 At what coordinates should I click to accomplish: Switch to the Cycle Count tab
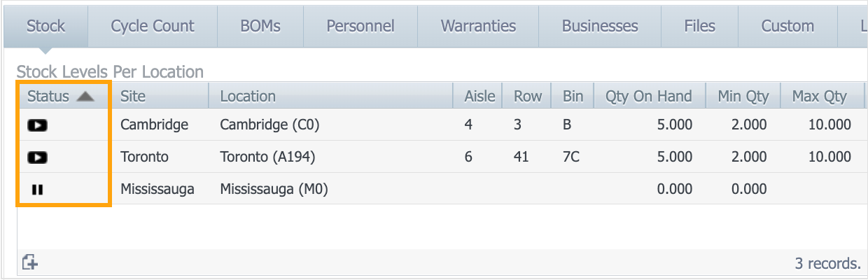pyautogui.click(x=152, y=27)
